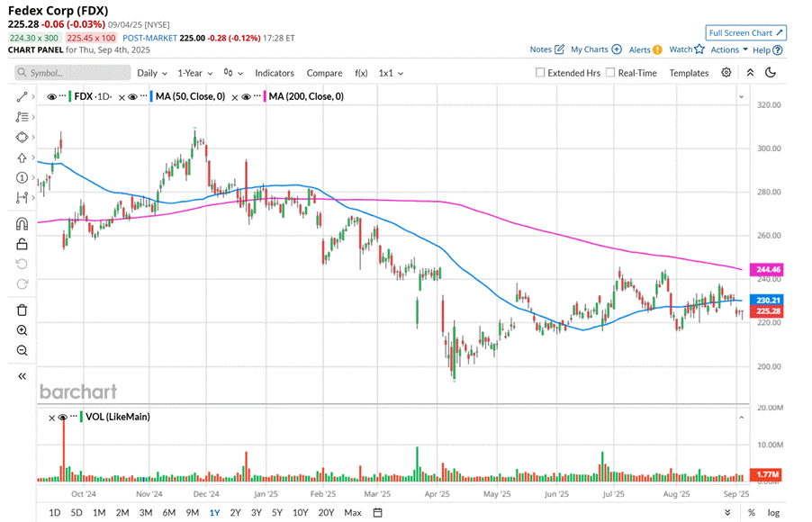Zoom out on the chart

click(22, 351)
